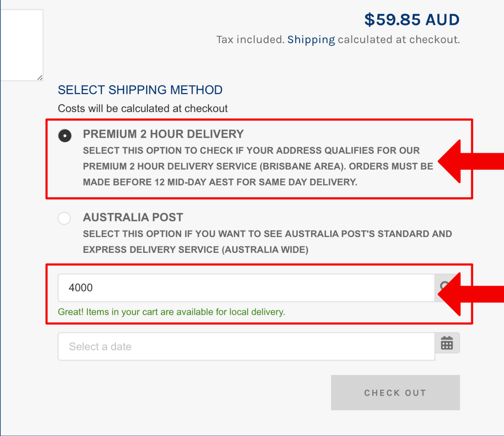Click the Shipping policy link
Viewport: 504px width, 436px height.
[x=311, y=40]
